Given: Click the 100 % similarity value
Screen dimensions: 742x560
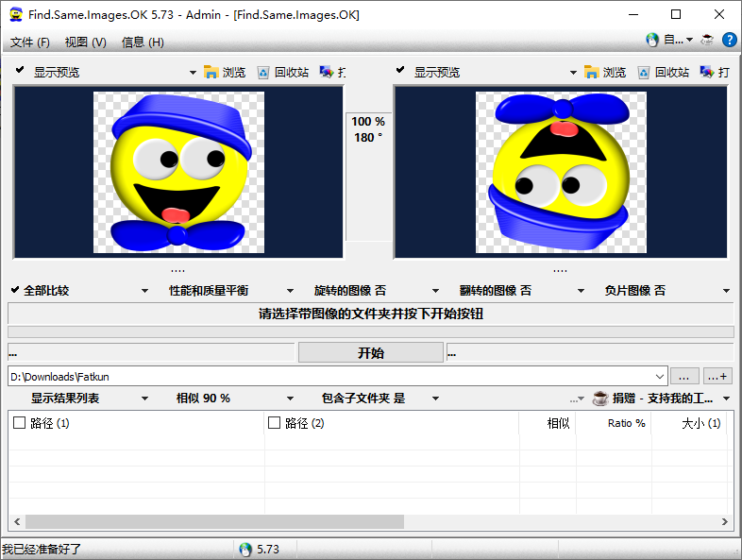Looking at the screenshot, I should click(368, 122).
